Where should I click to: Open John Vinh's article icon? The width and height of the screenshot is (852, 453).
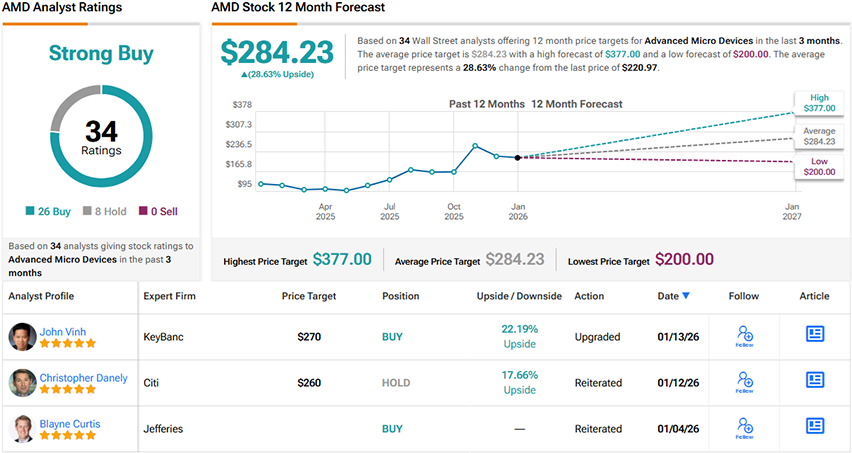coord(815,335)
